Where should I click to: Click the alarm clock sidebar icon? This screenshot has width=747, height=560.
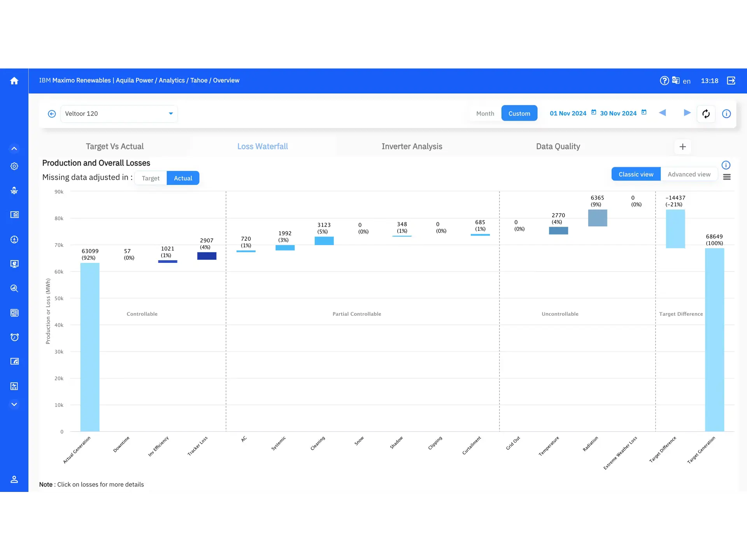coord(14,337)
